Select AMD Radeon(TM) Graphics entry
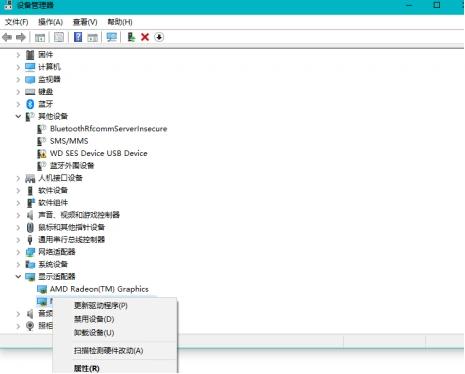Viewport: 465px width, 374px height. (99, 289)
